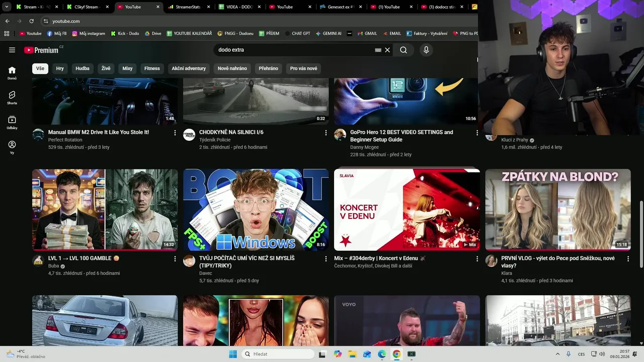
Task: Play the ZPÁTKY NA BLOND? thumbnail
Action: [558, 210]
